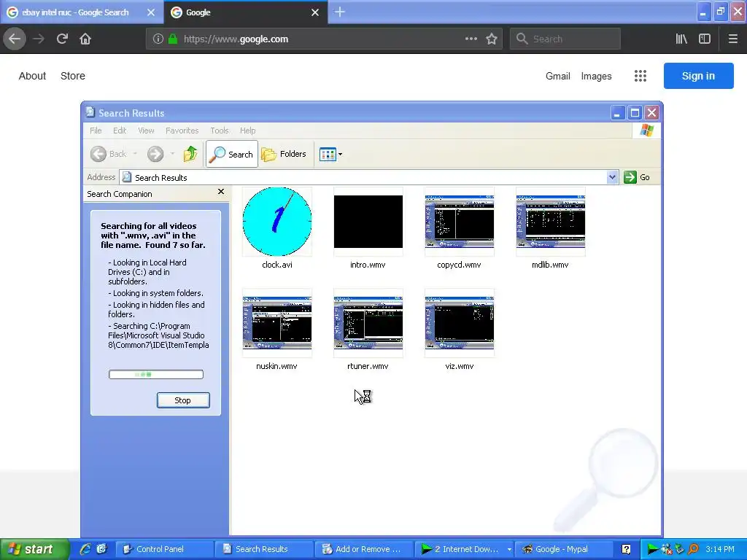747x560 pixels.
Task: Close the Search Companion pane
Action: pyautogui.click(x=220, y=192)
